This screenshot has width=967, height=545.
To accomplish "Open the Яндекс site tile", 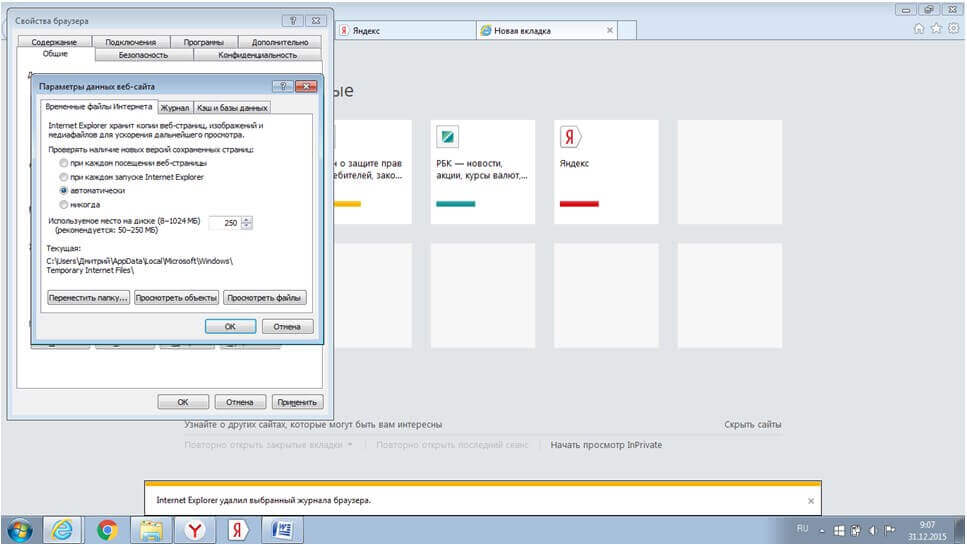I will pos(606,171).
